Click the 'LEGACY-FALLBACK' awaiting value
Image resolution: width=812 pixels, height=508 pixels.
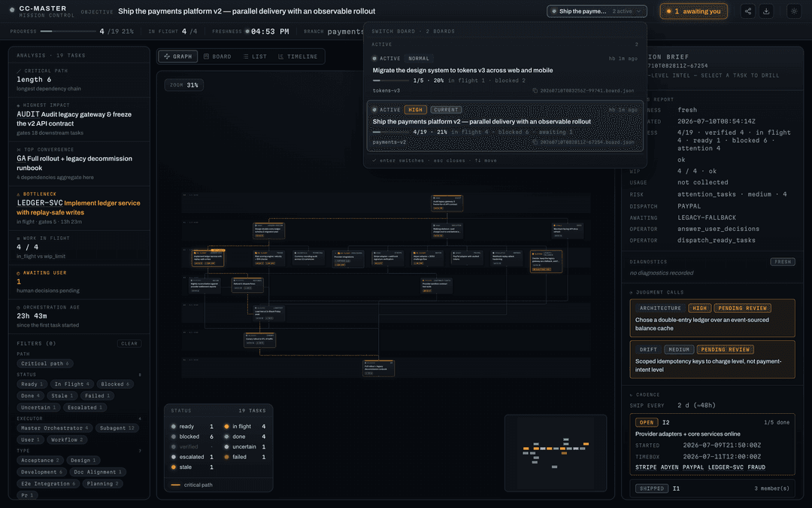[706, 217]
